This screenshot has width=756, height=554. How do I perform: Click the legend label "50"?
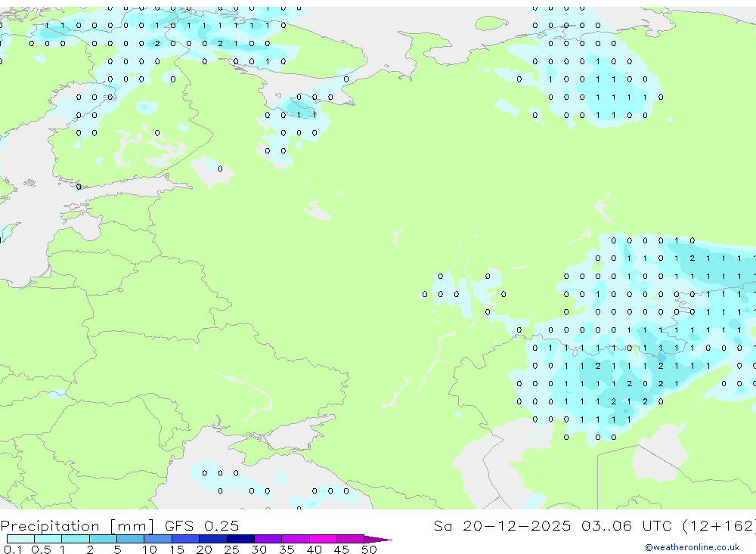point(369,549)
